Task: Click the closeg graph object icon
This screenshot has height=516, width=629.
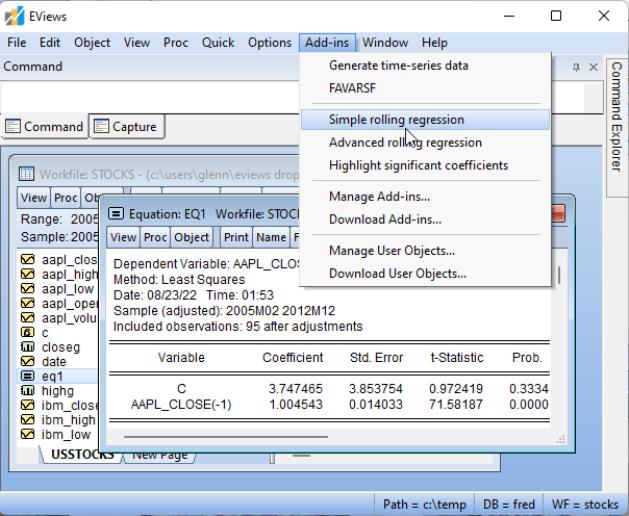Action: [27, 349]
